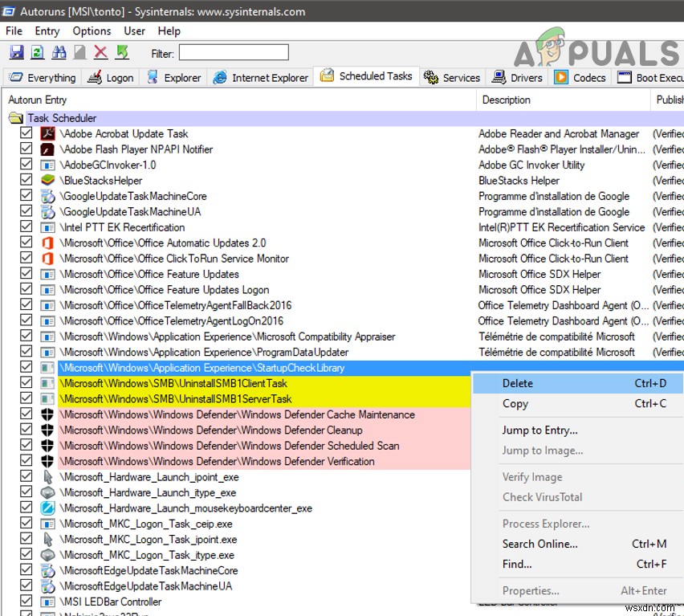Disable the UninstallSMB1ClientTask checkbox
Screen dimensions: 684x616
[x=25, y=383]
